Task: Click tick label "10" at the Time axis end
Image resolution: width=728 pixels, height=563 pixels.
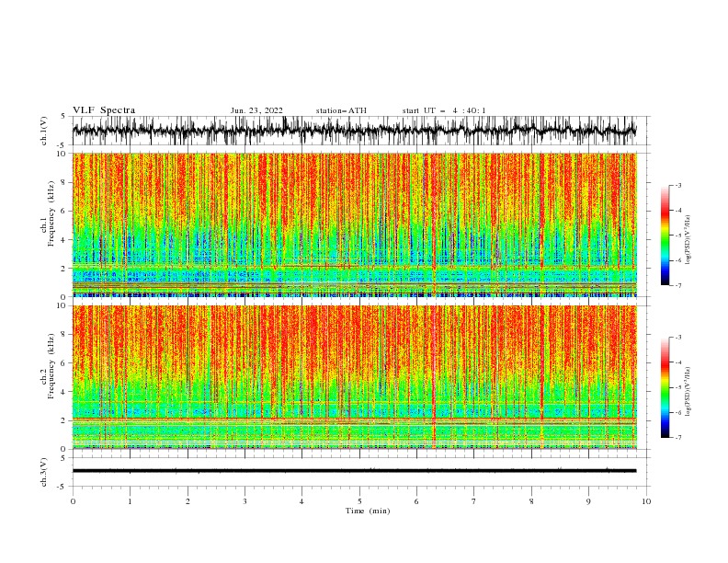Action: (646, 501)
